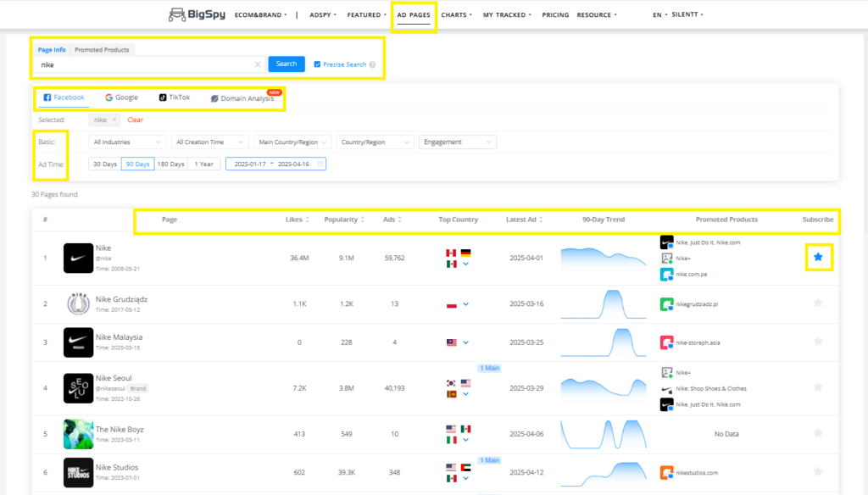Select the 30 Days ad time option
868x495 pixels.
pyautogui.click(x=104, y=164)
